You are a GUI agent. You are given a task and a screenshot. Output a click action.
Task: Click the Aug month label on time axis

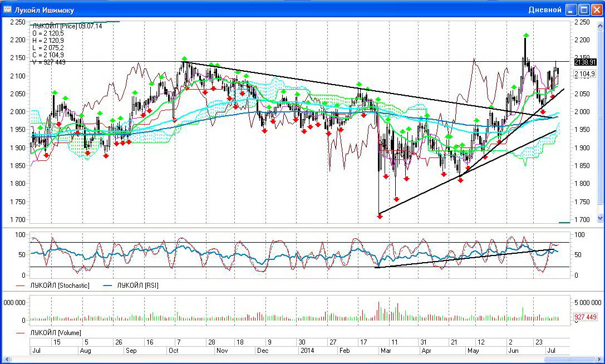(85, 351)
